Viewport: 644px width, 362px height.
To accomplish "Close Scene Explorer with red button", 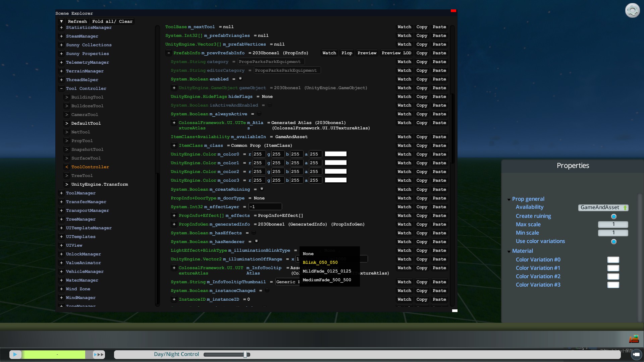I will point(453,11).
